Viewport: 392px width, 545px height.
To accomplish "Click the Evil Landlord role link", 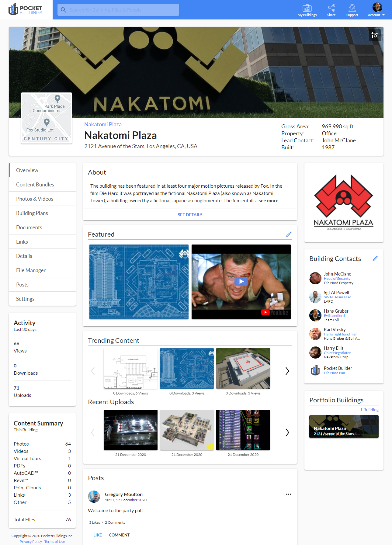I will [334, 316].
